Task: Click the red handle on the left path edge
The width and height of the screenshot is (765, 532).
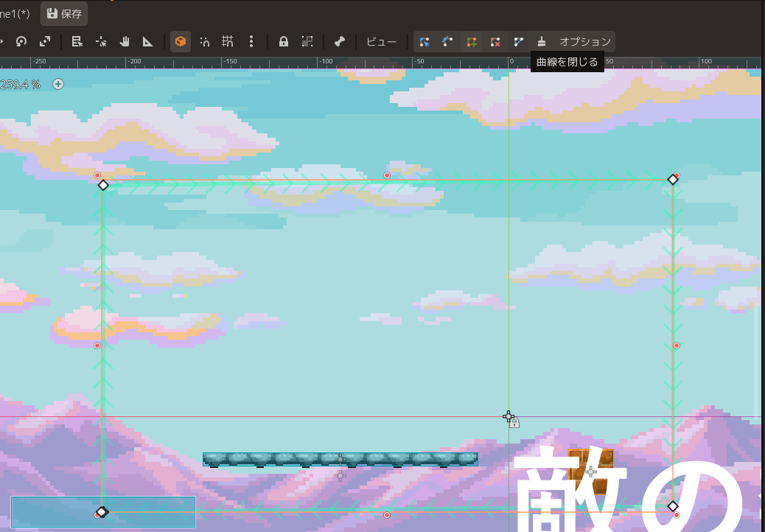Action: click(97, 346)
